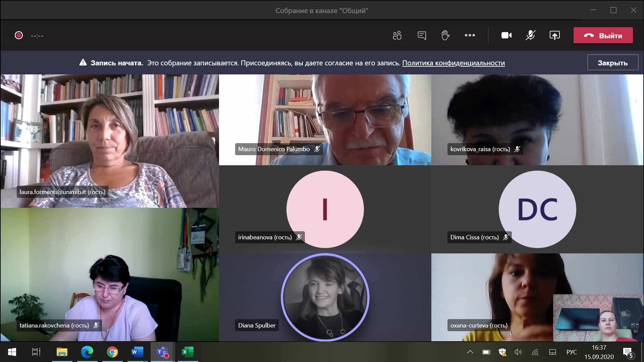Click Diana Spulber profile photo
The width and height of the screenshot is (644, 362).
pos(325,297)
